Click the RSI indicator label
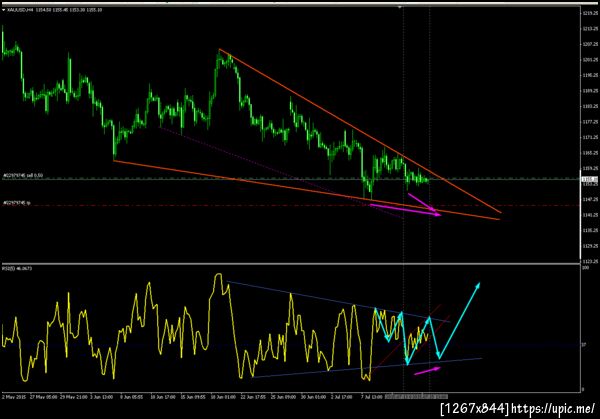The height and width of the screenshot is (419, 600). [x=17, y=269]
